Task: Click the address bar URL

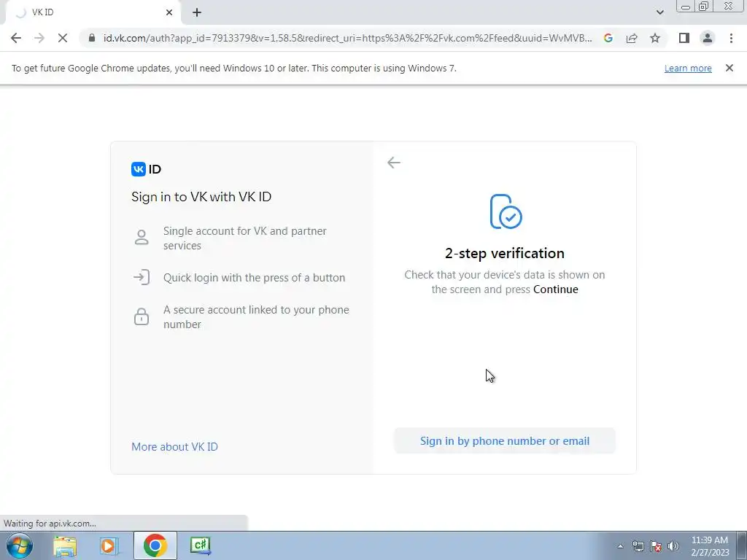Action: pyautogui.click(x=347, y=38)
